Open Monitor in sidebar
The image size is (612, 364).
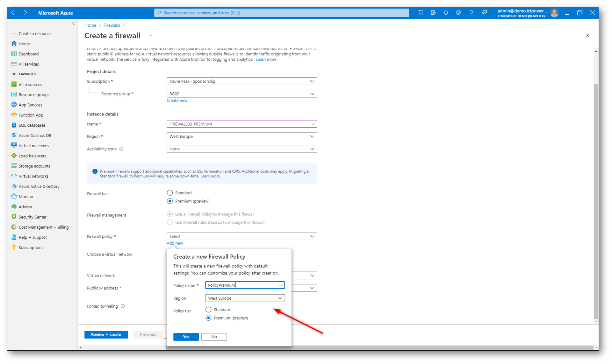pos(26,197)
